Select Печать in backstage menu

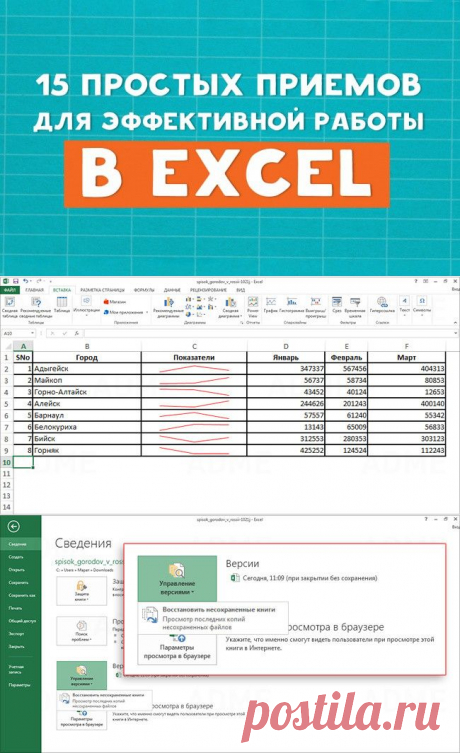(15, 608)
